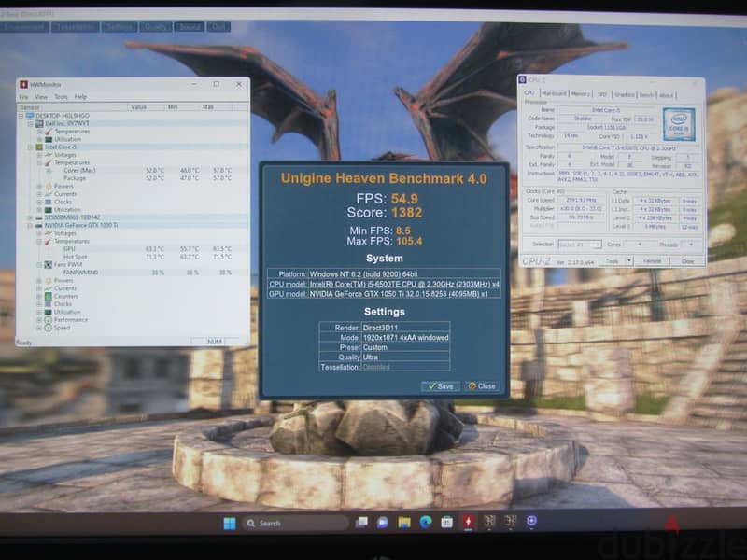
Task: Switch to the Graphics tab in CPU-Z
Action: [624, 94]
